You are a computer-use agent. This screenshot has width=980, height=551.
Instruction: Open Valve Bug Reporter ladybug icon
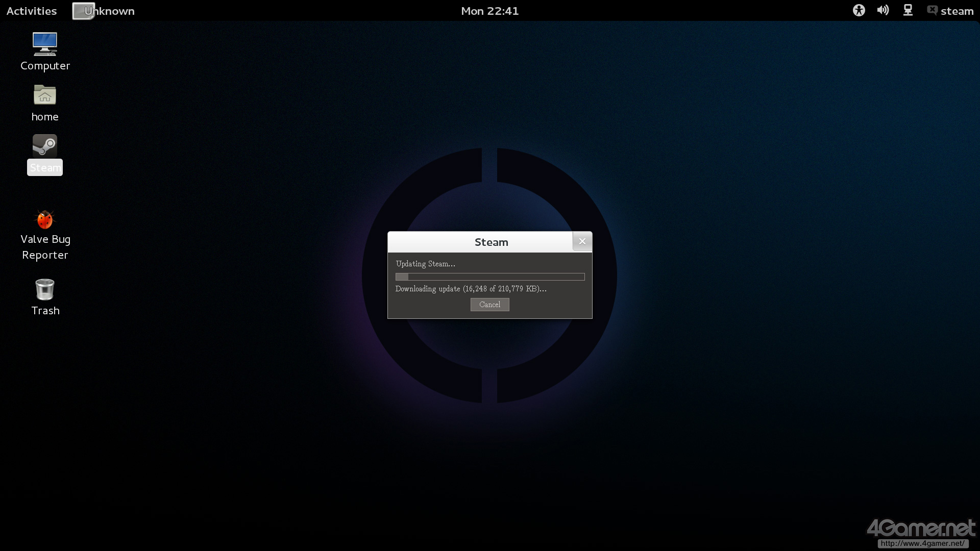coord(45,219)
